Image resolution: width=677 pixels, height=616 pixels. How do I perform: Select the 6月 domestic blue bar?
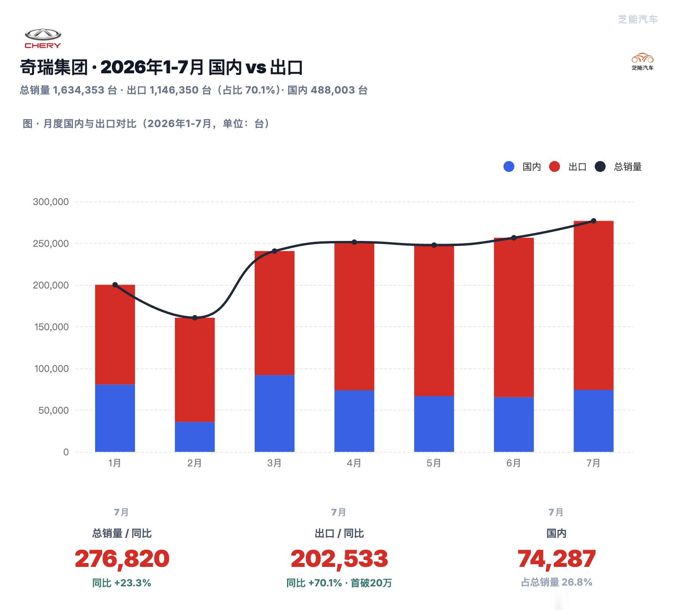[514, 425]
